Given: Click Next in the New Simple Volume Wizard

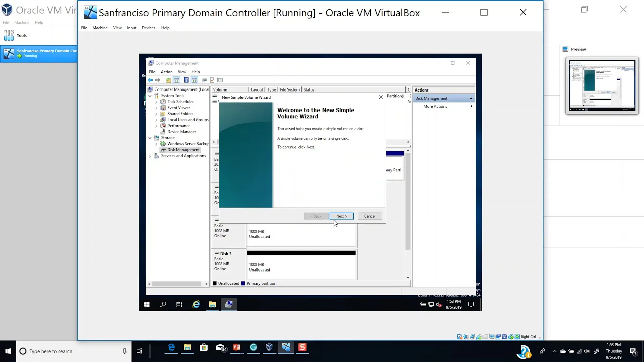Looking at the screenshot, I should point(342,216).
